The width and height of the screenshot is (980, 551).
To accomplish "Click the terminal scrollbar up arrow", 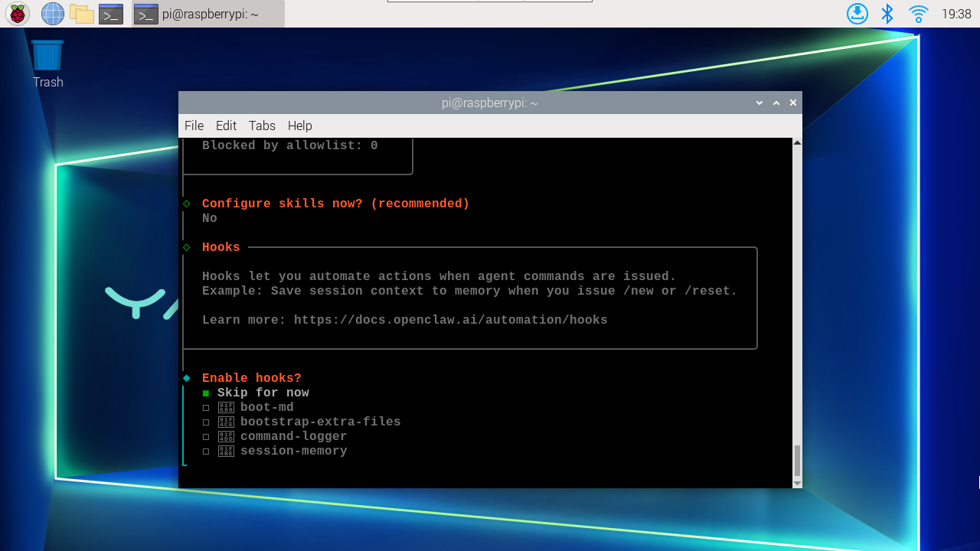I will click(797, 143).
